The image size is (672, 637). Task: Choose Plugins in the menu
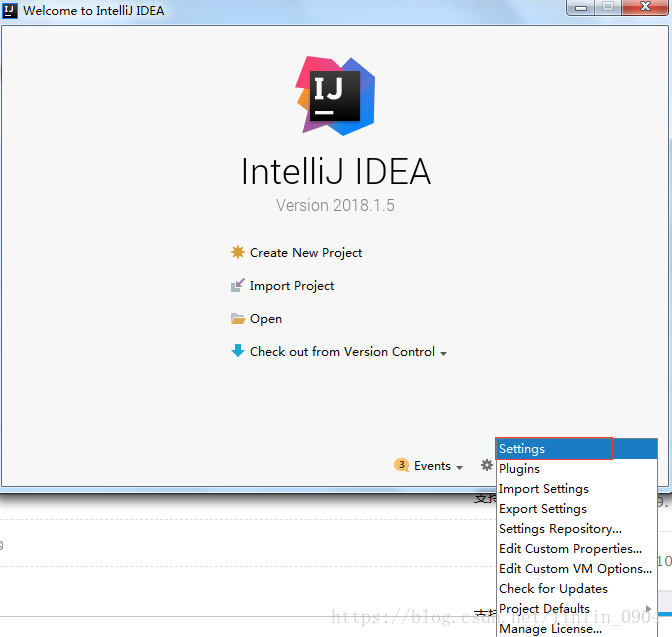pos(576,469)
